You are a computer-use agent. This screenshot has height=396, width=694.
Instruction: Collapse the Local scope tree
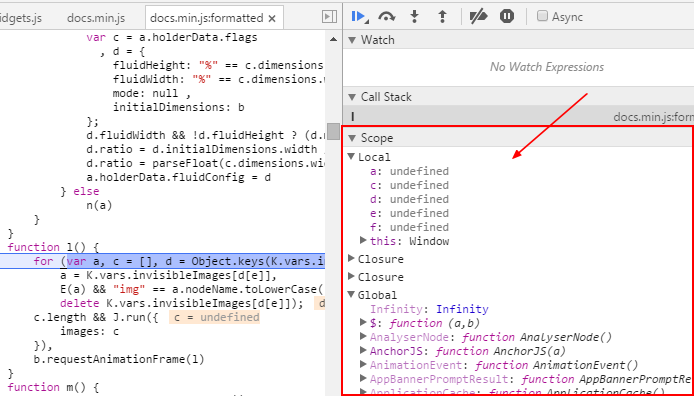[351, 157]
